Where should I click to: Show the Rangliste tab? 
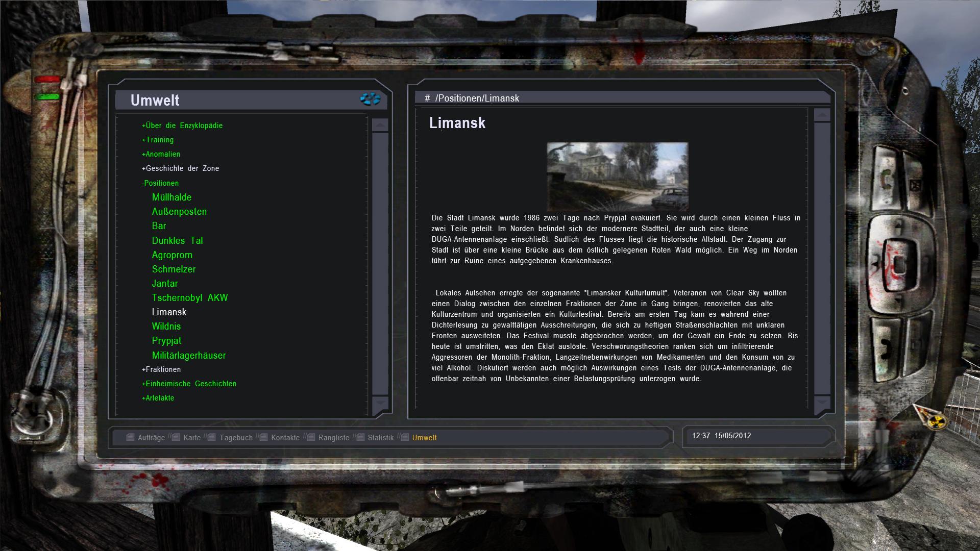334,438
